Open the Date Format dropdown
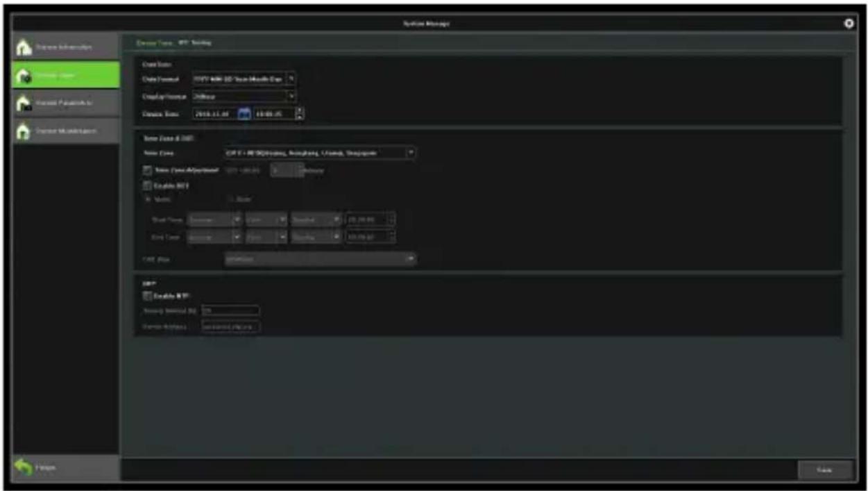868x491 pixels. click(244, 79)
